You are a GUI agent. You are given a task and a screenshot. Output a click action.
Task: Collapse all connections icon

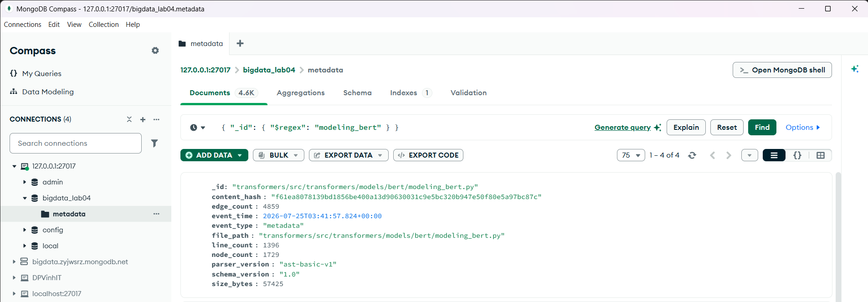click(129, 119)
